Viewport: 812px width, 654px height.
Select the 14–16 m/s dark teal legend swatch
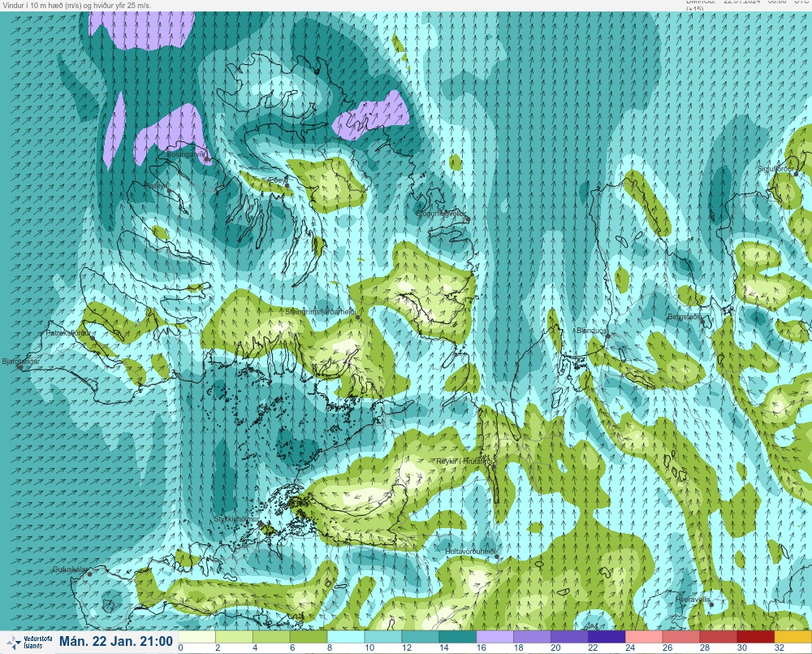coord(458,637)
